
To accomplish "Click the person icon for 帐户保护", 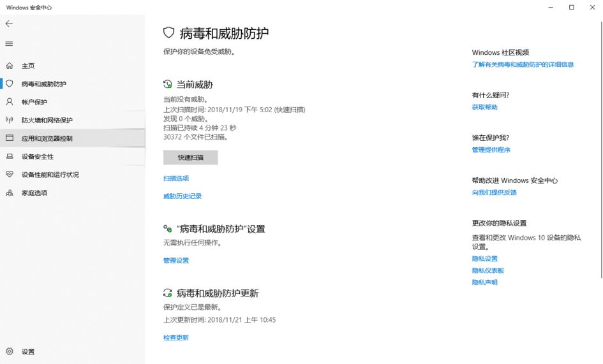I will tap(10, 102).
